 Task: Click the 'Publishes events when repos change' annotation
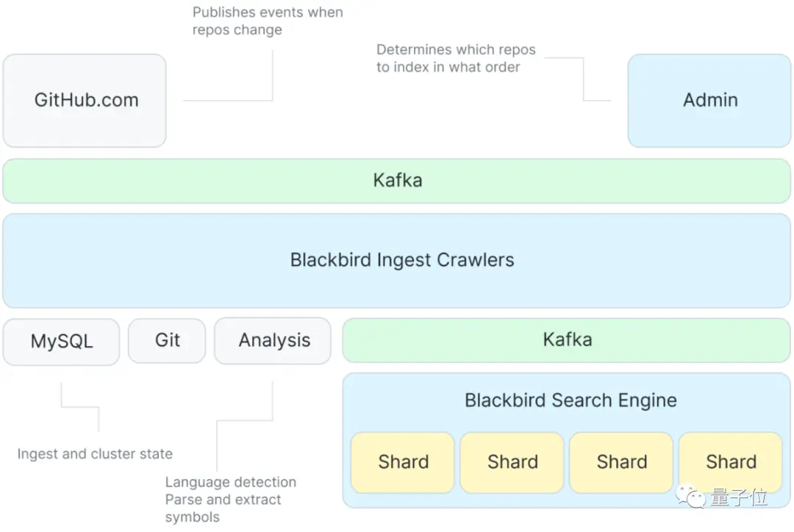click(268, 21)
